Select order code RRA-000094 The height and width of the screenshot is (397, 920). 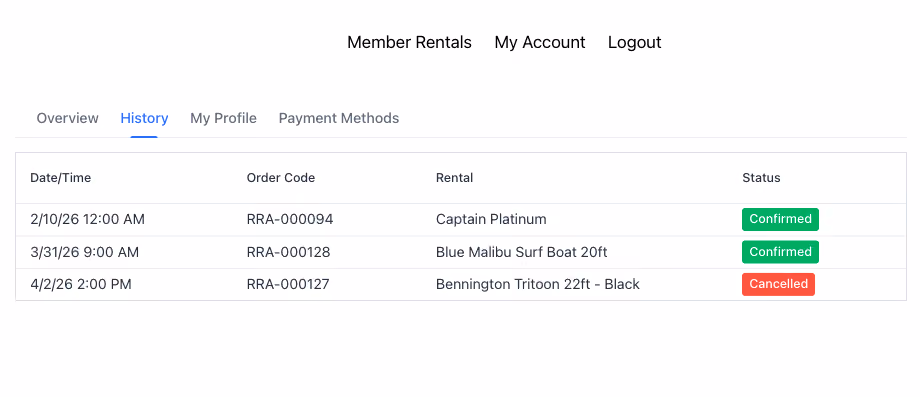(290, 219)
